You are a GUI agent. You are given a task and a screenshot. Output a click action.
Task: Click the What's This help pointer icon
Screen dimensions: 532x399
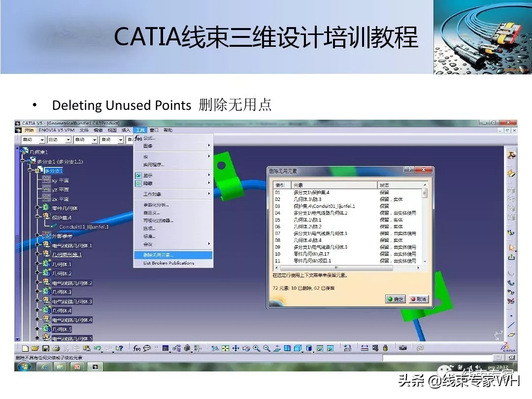pos(119,348)
